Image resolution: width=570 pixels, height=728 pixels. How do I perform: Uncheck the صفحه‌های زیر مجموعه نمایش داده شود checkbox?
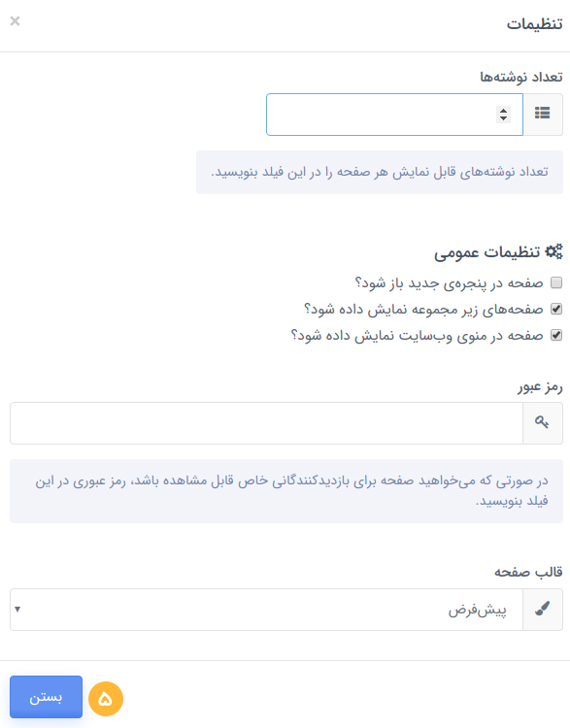tap(556, 309)
